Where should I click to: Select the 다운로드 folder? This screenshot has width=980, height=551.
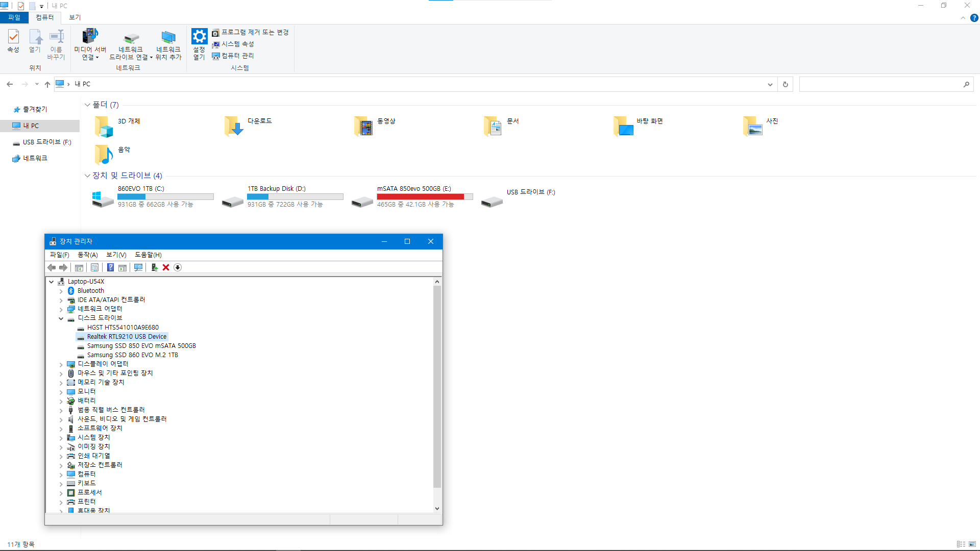click(x=249, y=126)
